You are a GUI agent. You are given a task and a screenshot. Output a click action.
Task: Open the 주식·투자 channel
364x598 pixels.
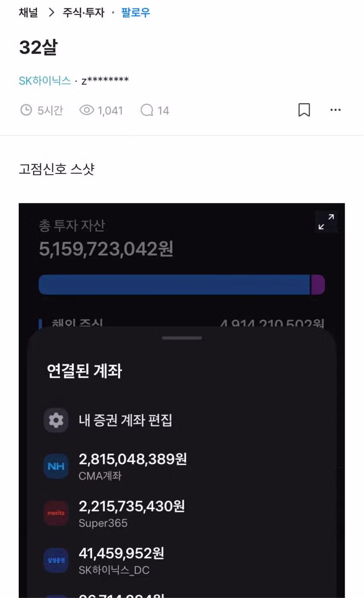point(84,12)
